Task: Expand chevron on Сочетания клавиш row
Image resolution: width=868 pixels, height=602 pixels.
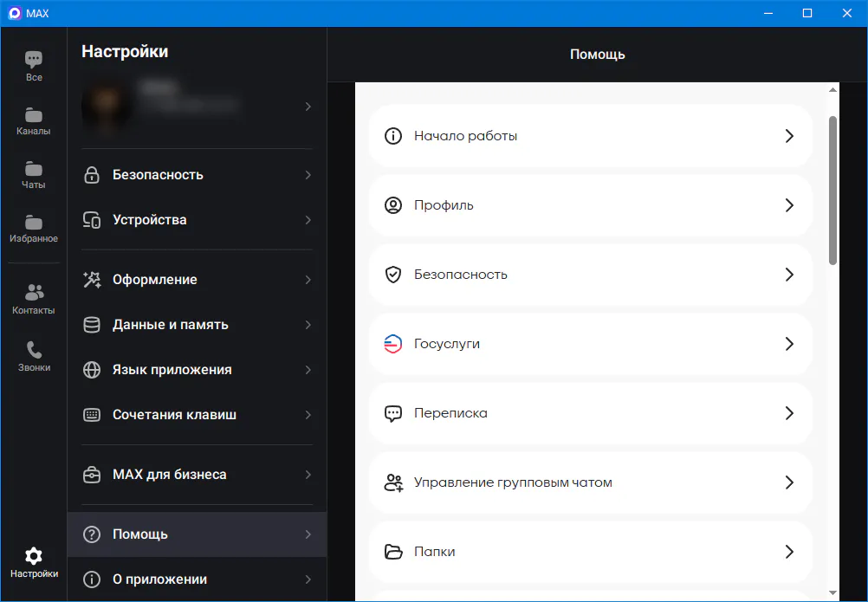Action: 308,414
